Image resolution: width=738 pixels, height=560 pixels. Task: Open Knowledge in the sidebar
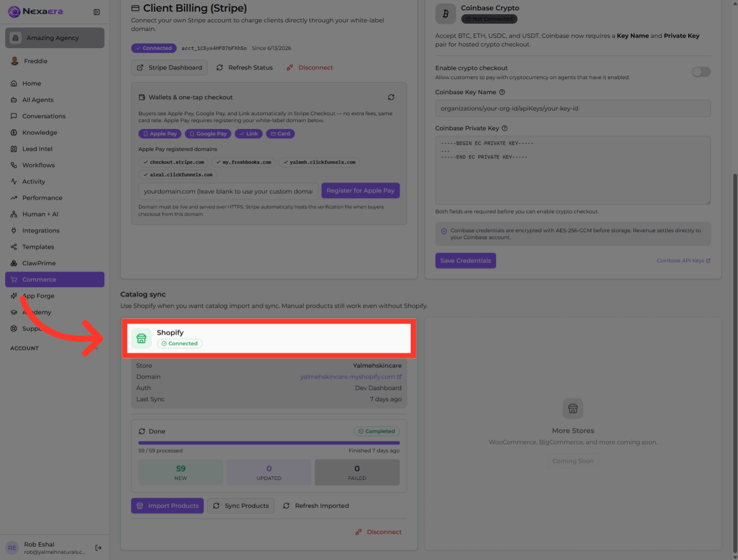[55, 132]
